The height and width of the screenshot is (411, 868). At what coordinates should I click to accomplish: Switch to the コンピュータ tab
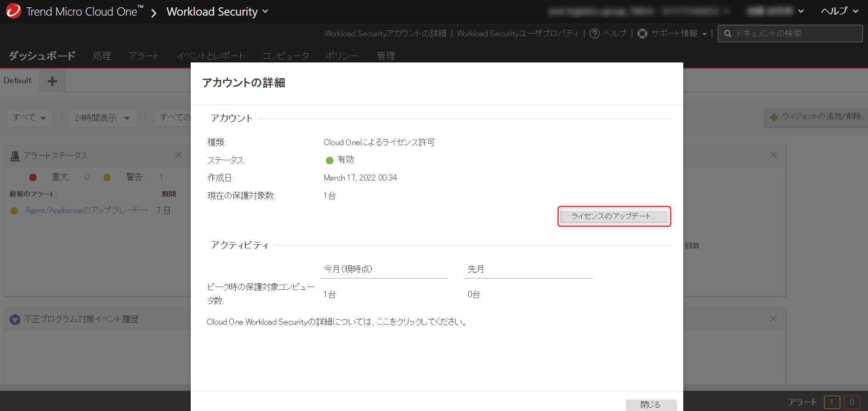click(x=285, y=56)
